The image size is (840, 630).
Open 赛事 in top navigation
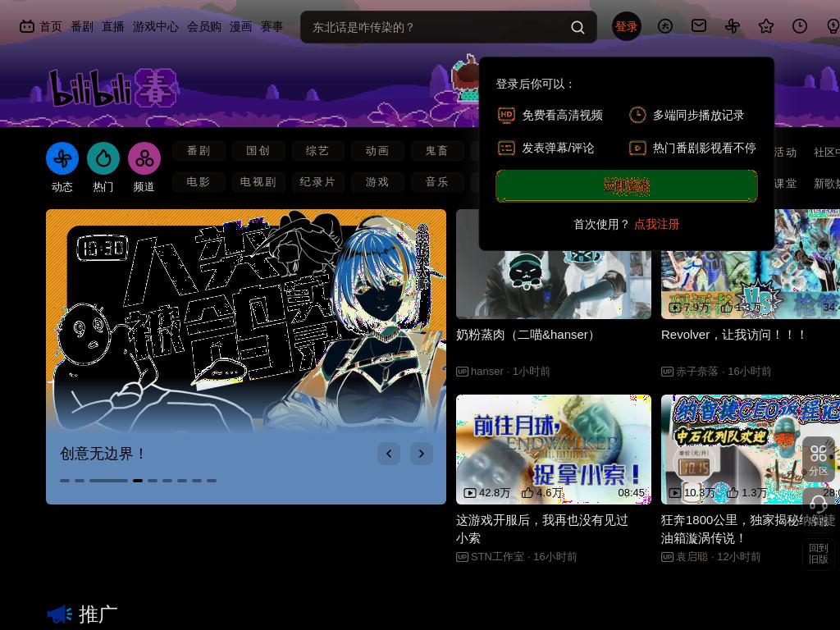click(x=272, y=26)
